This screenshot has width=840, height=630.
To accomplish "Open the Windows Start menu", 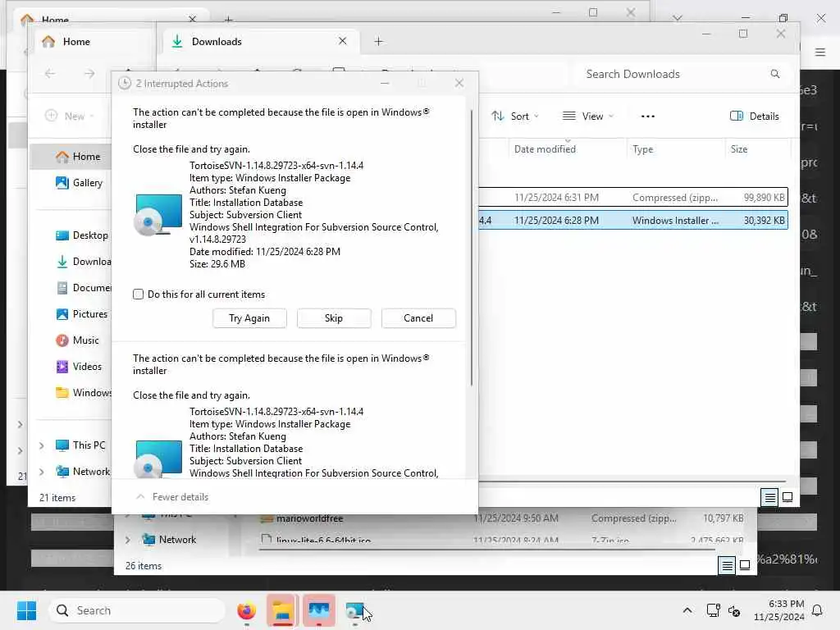I will pyautogui.click(x=26, y=610).
